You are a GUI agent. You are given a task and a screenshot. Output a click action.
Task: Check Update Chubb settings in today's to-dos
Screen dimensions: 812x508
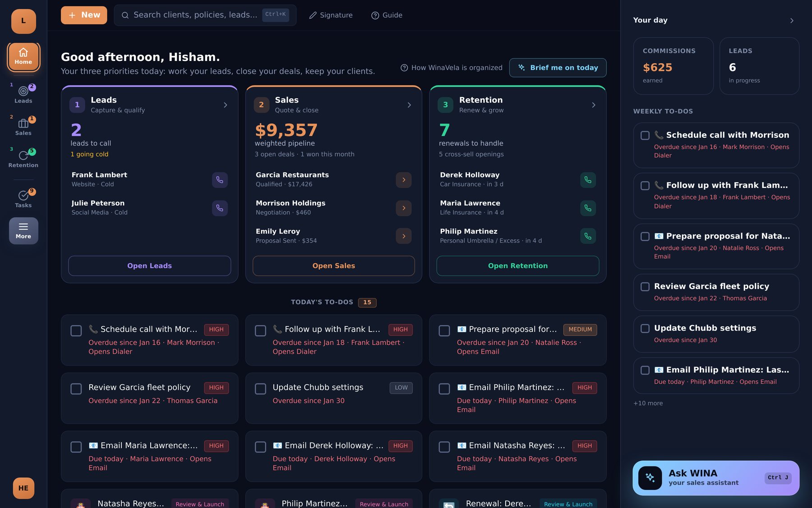[x=260, y=389]
